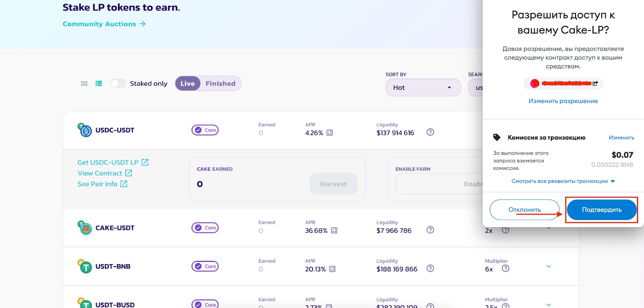Viewport: 644px width, 308px height.
Task: Open the See Pair Info link
Action: (x=103, y=184)
